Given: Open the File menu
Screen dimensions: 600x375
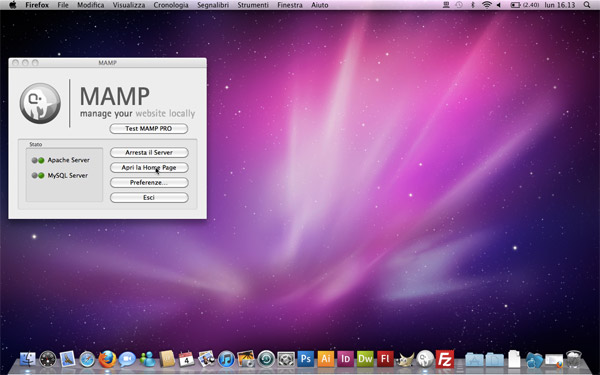Looking at the screenshot, I should 63,5.
